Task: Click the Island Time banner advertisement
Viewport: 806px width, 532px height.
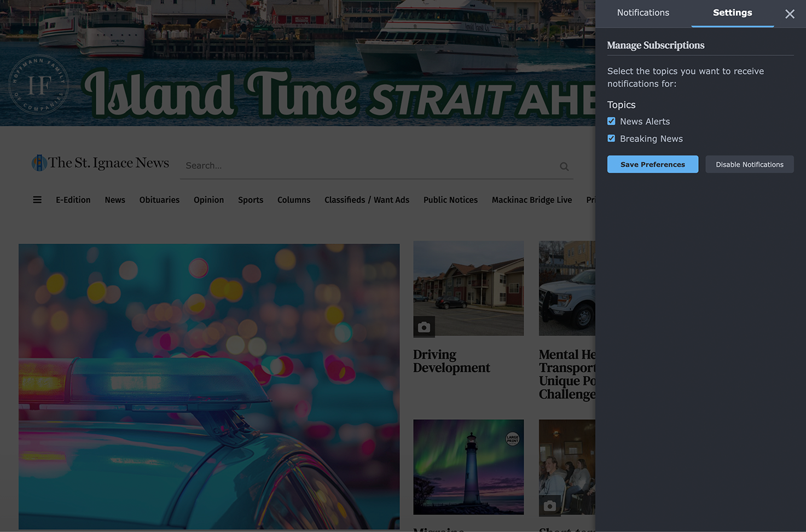Action: (298, 63)
